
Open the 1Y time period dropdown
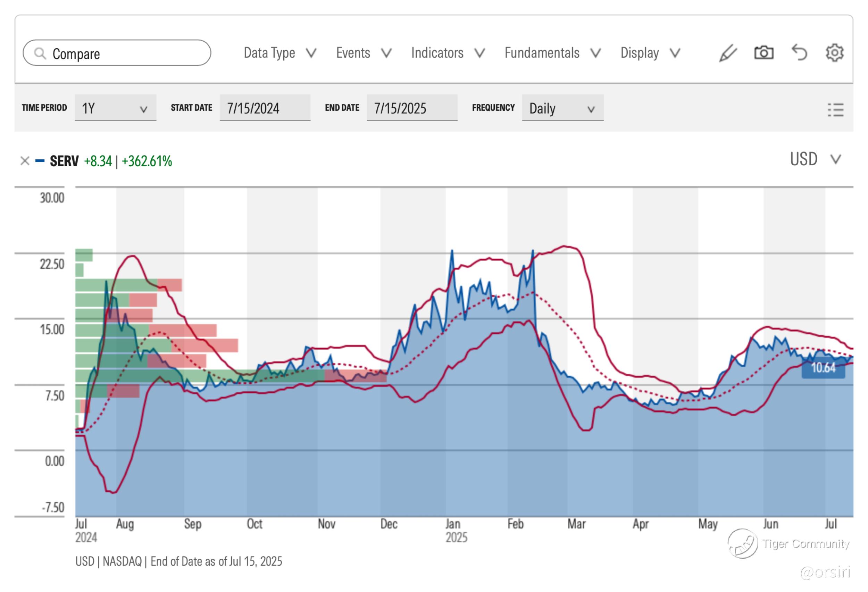pos(115,108)
